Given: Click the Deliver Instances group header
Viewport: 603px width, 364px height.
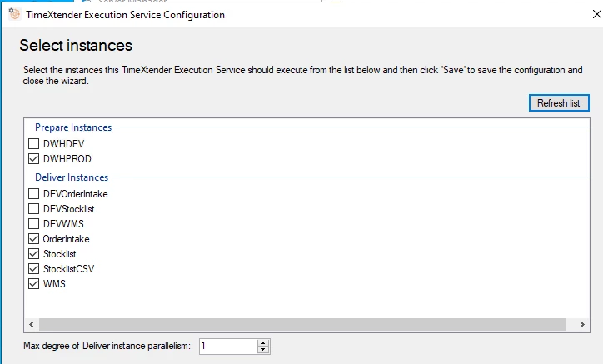Looking at the screenshot, I should click(72, 177).
